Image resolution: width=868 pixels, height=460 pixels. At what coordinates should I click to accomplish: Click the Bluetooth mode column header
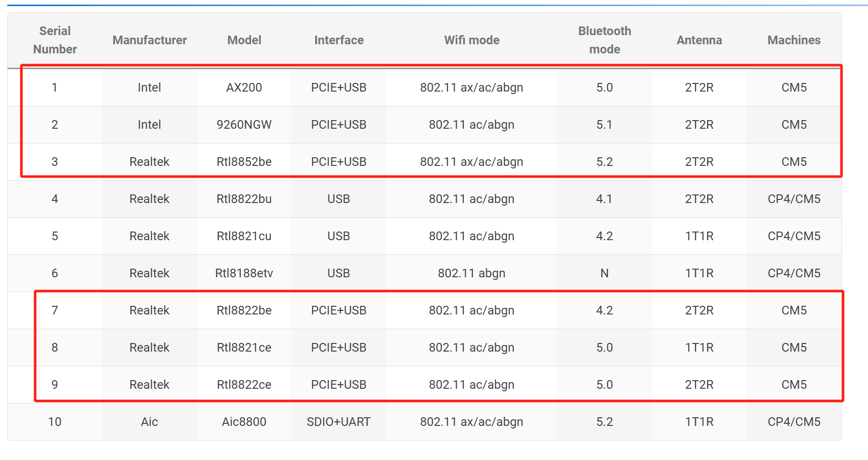pyautogui.click(x=605, y=40)
